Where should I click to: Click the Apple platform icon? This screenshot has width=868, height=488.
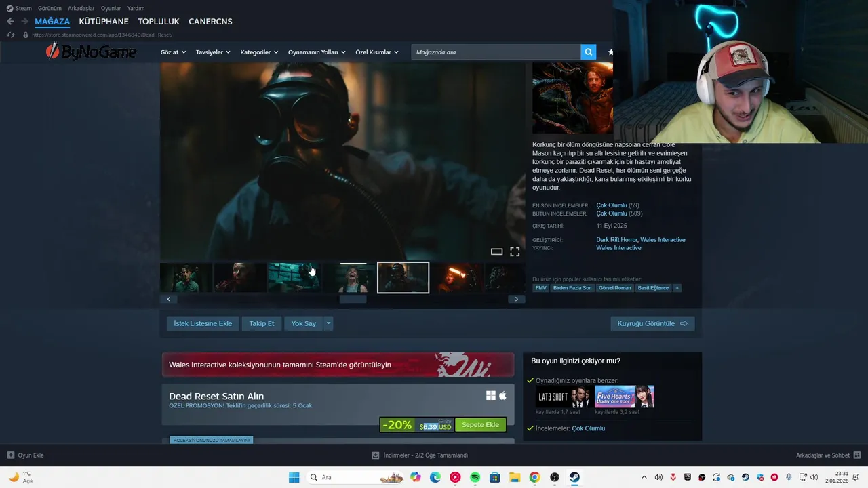503,395
